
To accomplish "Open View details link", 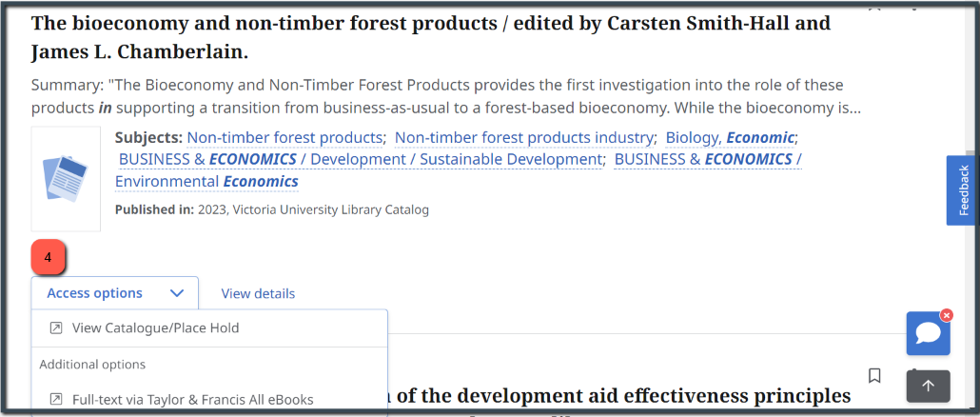I will pos(258,293).
